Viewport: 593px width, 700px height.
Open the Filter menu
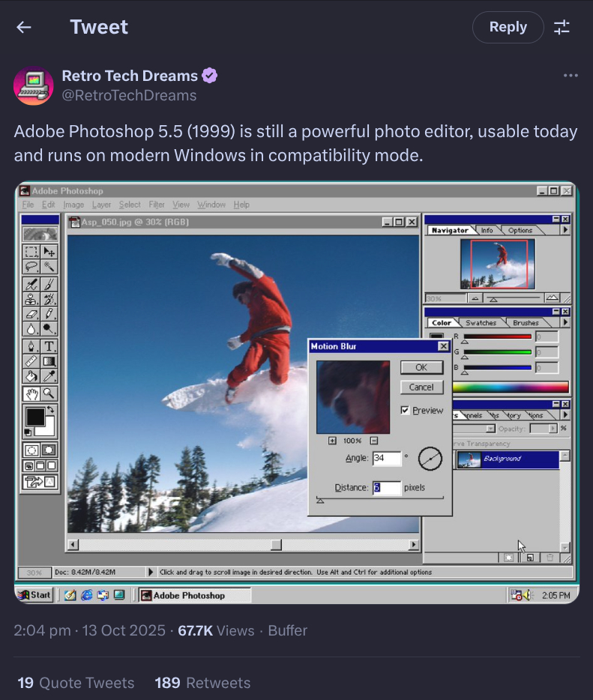click(157, 205)
